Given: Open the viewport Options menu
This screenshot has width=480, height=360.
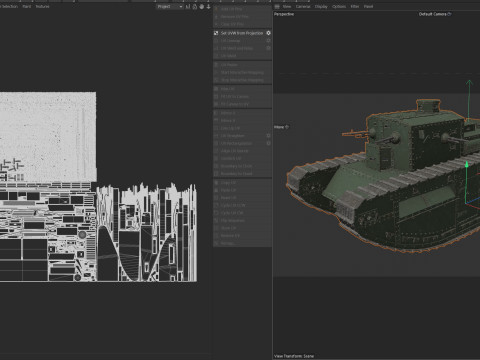Looking at the screenshot, I should [x=339, y=6].
